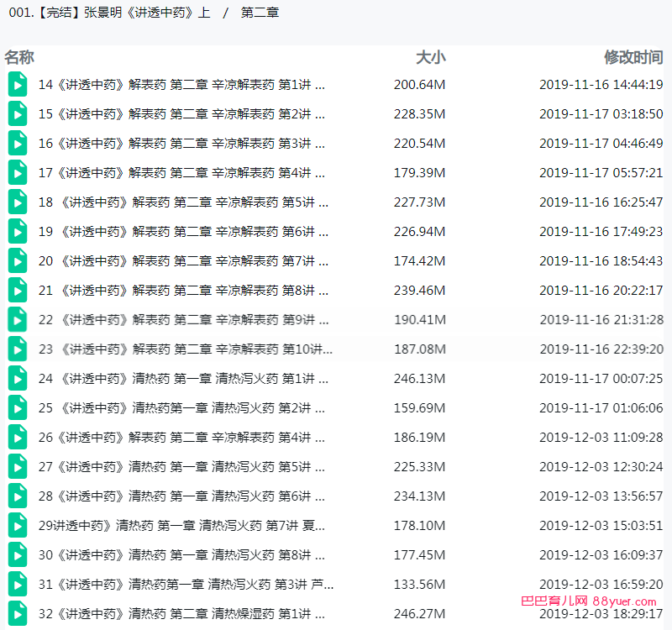Click timestamp 2019-12-03 11:09:28
The width and height of the screenshot is (672, 630).
point(601,438)
